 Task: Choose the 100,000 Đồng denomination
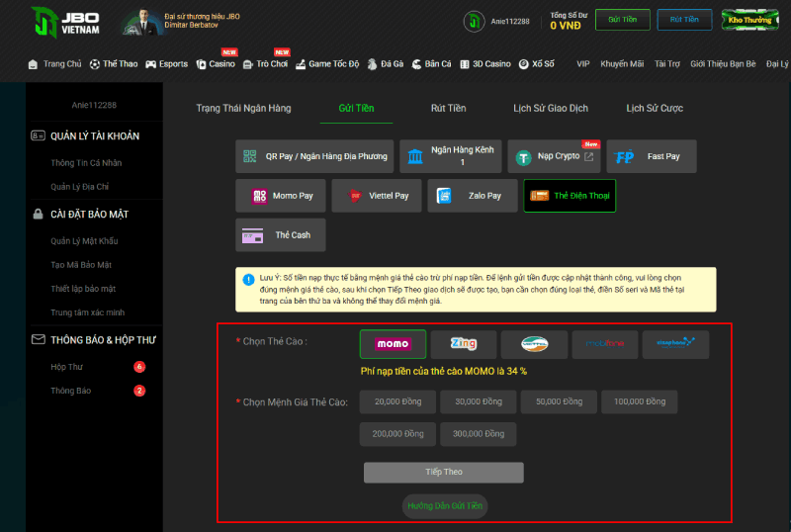(639, 401)
